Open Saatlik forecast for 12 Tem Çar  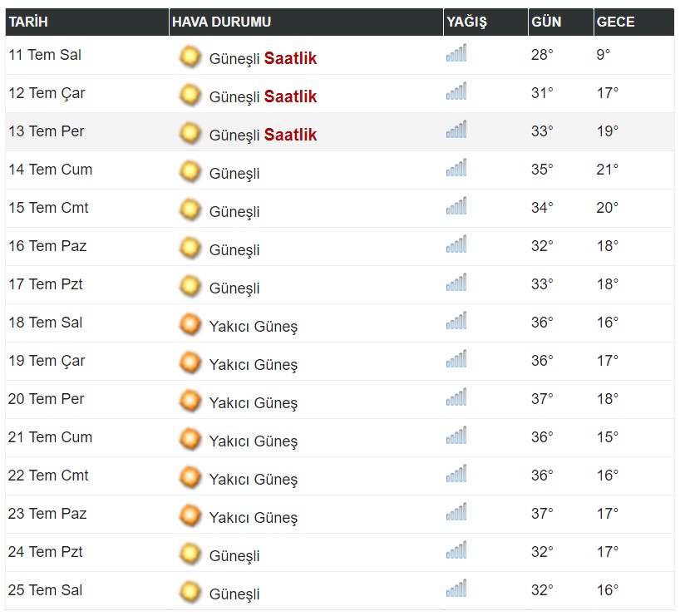290,96
